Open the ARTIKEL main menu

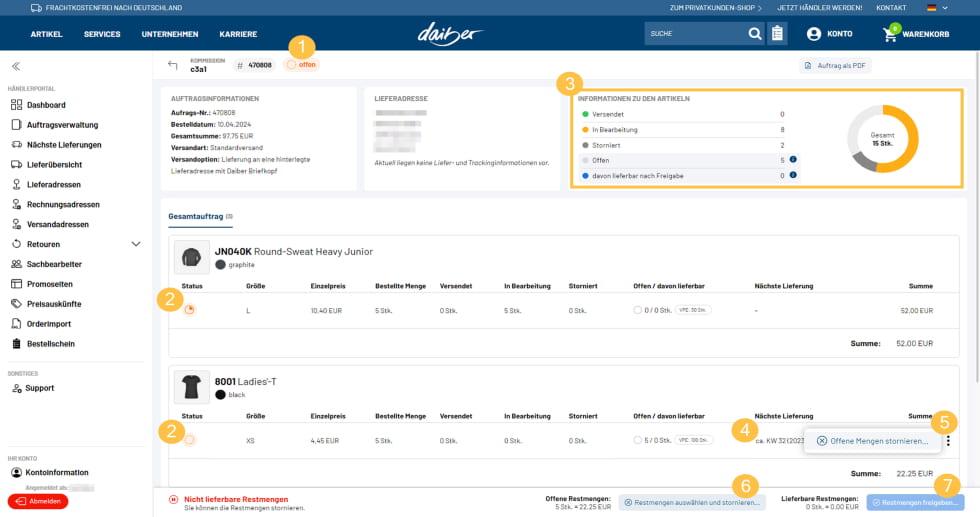(x=46, y=34)
